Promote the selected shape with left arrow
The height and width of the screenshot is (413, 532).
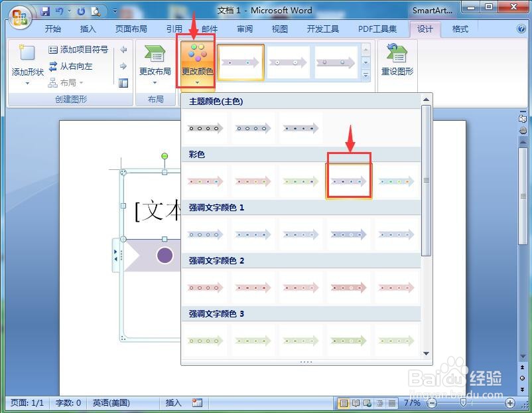123,50
